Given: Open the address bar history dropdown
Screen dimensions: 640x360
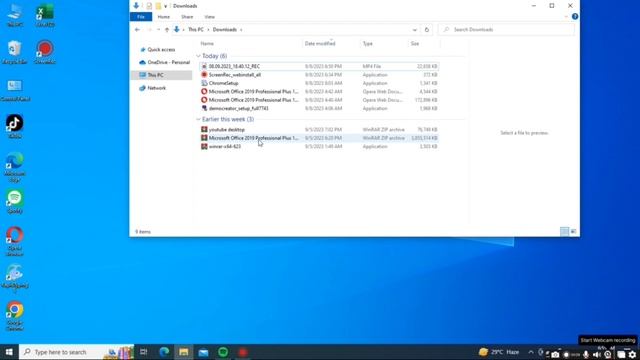Looking at the screenshot, I should click(x=415, y=30).
